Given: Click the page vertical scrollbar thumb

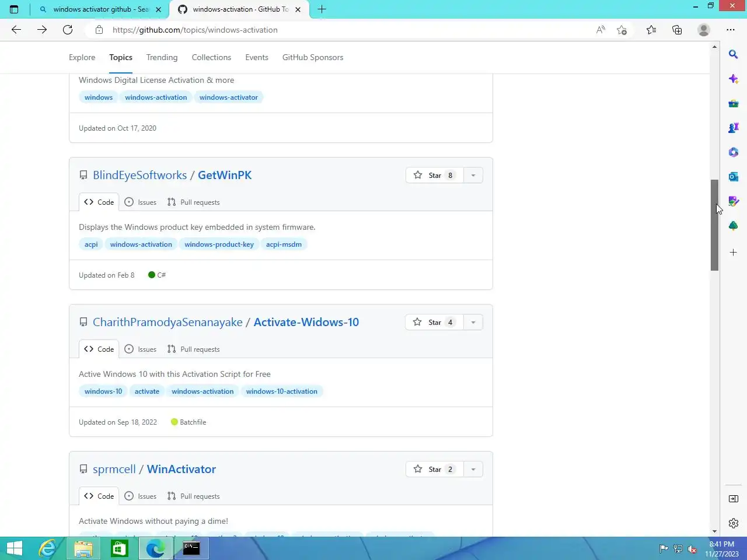Looking at the screenshot, I should [x=714, y=225].
